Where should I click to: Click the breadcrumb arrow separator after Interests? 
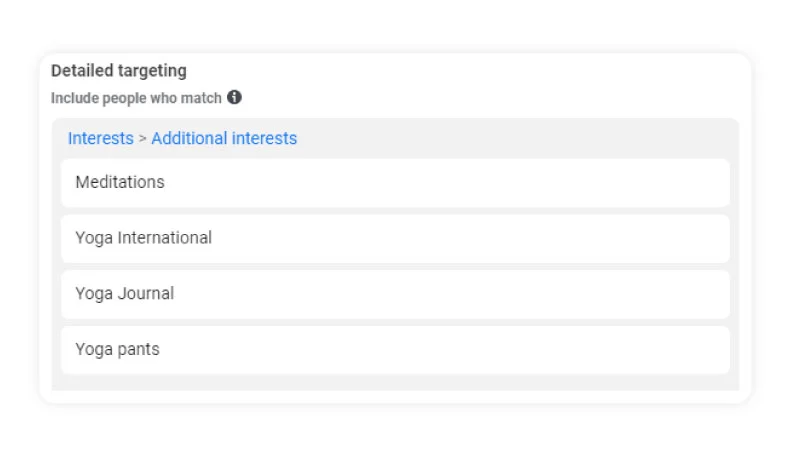pyautogui.click(x=142, y=139)
